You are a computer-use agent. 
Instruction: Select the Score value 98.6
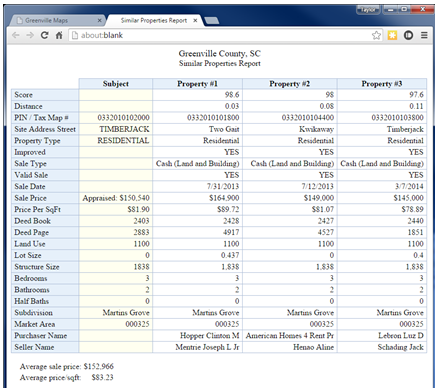point(232,95)
